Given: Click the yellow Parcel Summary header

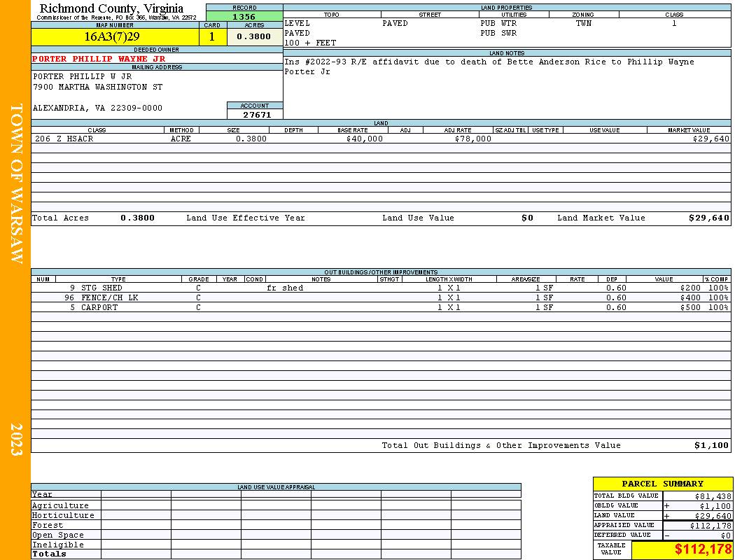Looking at the screenshot, I should coord(662,484).
